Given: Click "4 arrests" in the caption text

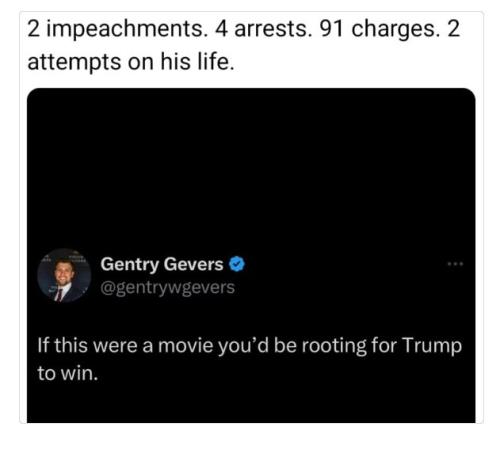Looking at the screenshot, I should (x=263, y=29).
